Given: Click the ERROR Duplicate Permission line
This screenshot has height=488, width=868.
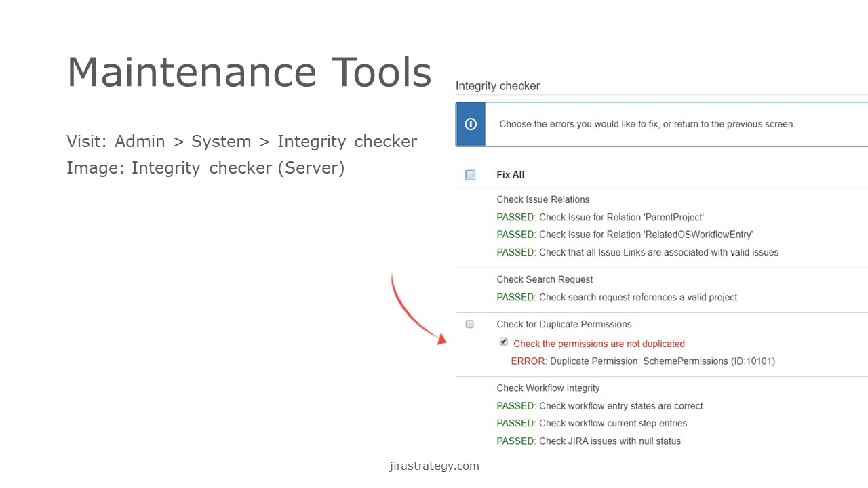Looking at the screenshot, I should coord(643,361).
